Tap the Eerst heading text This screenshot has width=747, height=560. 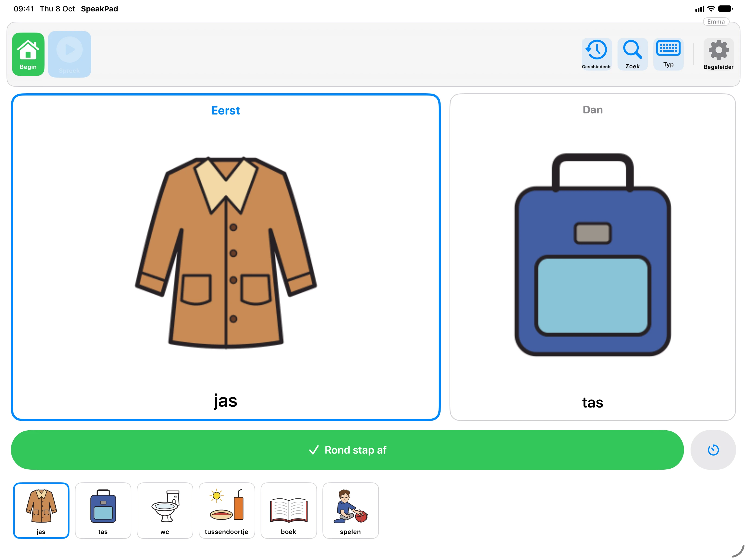point(226,110)
